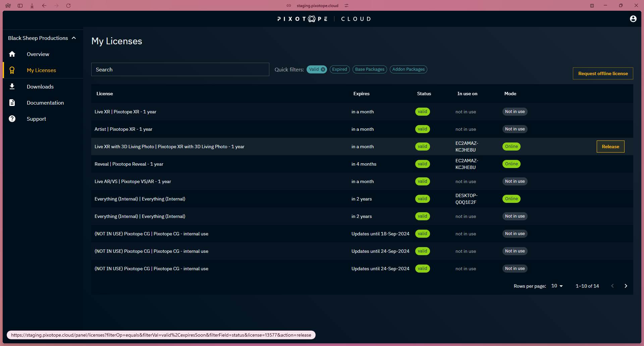Open Support via the question mark icon

12,119
